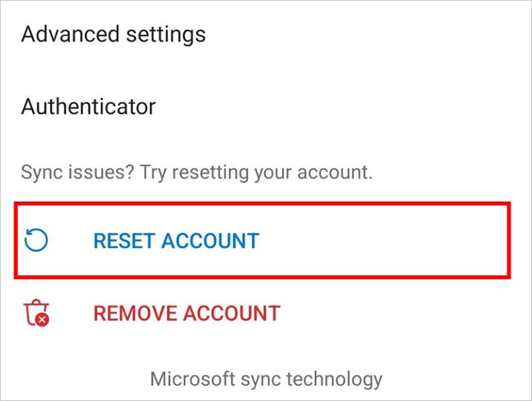Click the word 'Authenticator'
Screen dimensions: 532x401
point(88,107)
